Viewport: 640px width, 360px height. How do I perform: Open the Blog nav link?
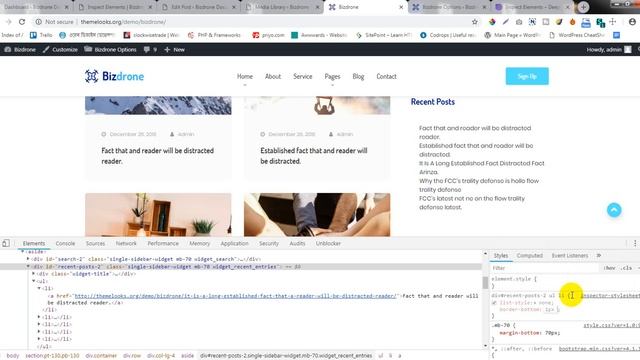pos(358,76)
